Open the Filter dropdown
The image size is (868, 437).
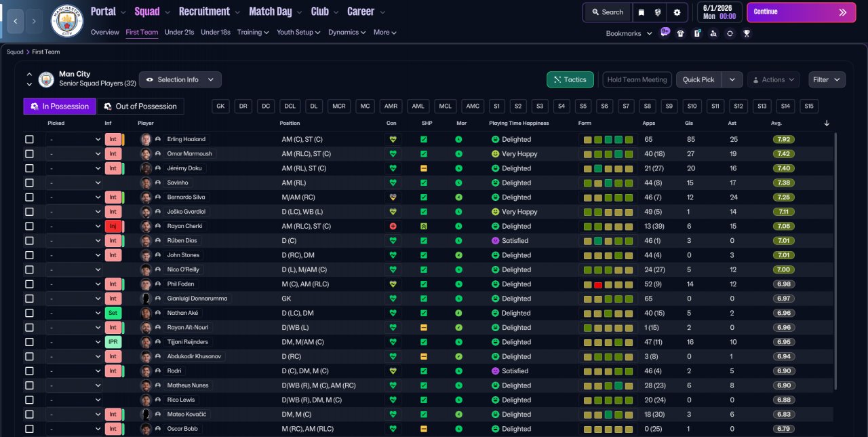(827, 79)
